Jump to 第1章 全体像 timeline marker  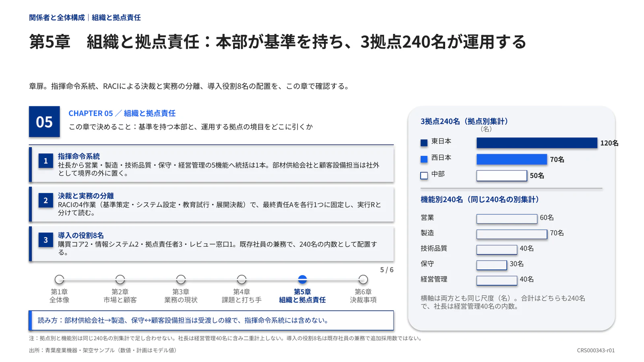tap(59, 279)
